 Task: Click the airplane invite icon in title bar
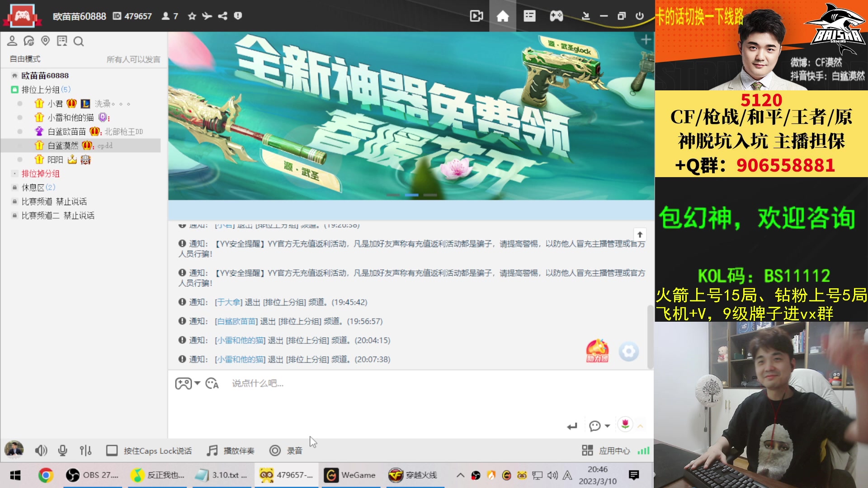point(207,16)
